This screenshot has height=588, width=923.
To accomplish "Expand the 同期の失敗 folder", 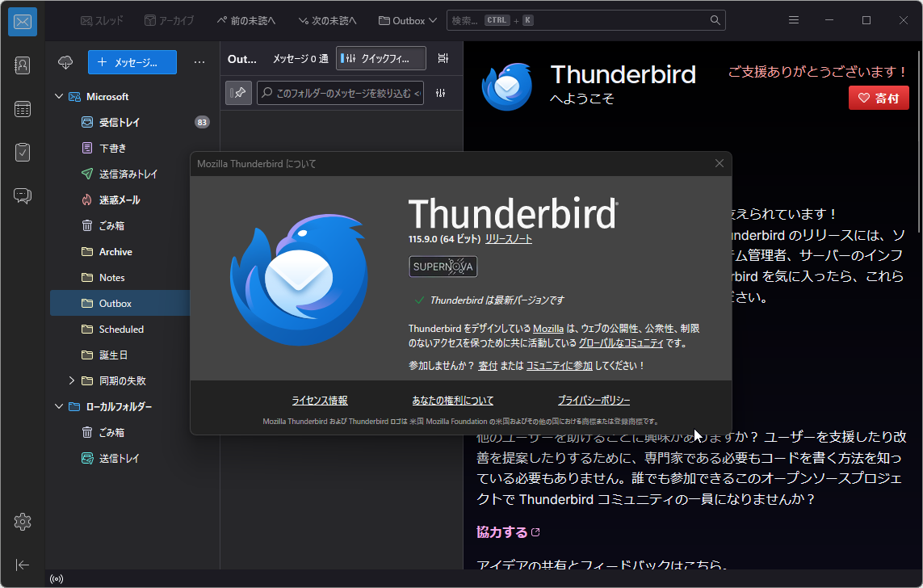I will [71, 380].
